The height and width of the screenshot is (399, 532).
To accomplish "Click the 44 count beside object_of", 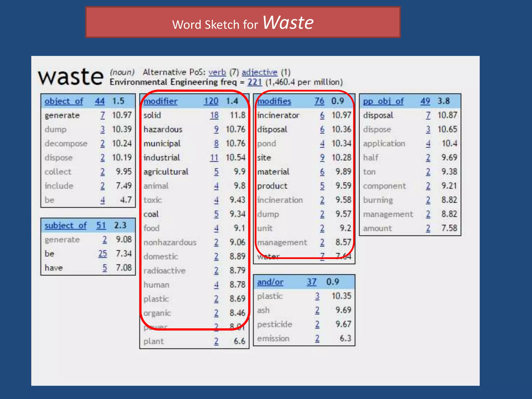I will pyautogui.click(x=100, y=101).
